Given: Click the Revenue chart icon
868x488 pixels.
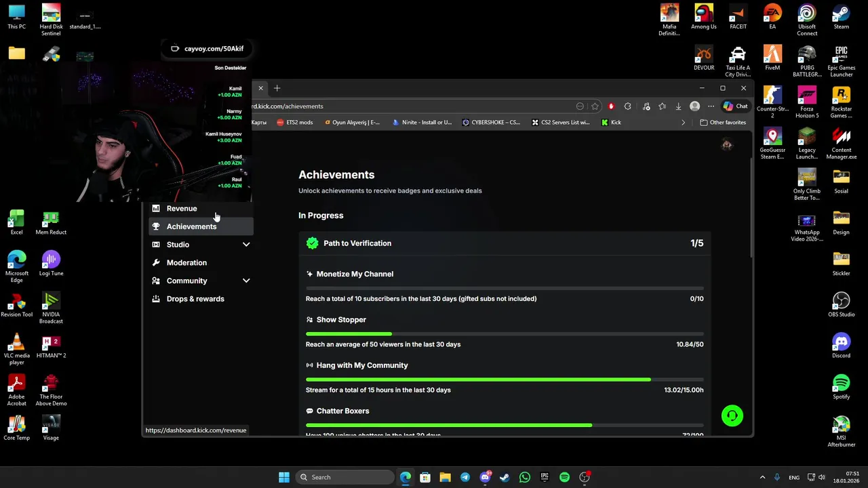Looking at the screenshot, I should pyautogui.click(x=156, y=208).
